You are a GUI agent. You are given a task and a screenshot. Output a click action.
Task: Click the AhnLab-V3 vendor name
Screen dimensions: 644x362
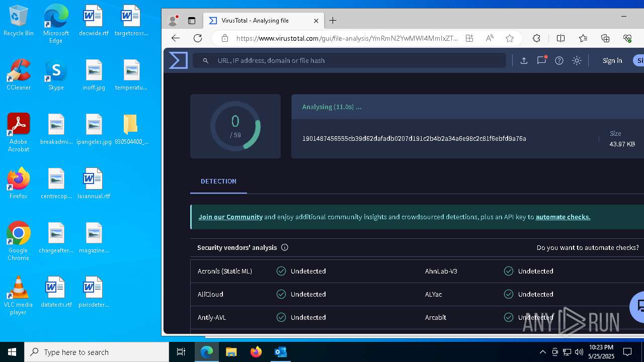coord(441,271)
